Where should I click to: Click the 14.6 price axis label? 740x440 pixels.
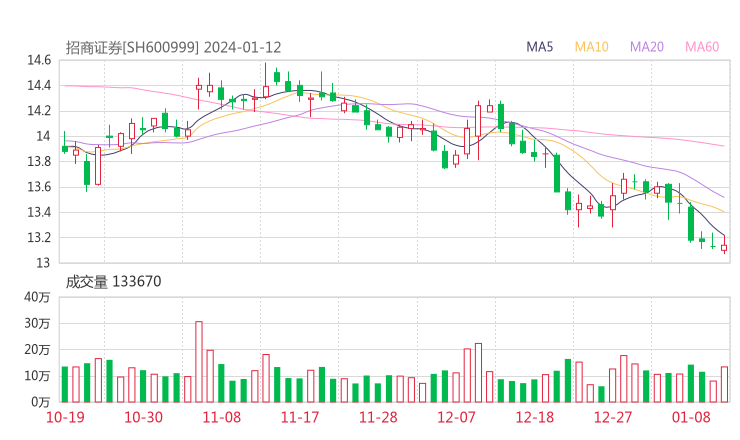click(x=39, y=60)
